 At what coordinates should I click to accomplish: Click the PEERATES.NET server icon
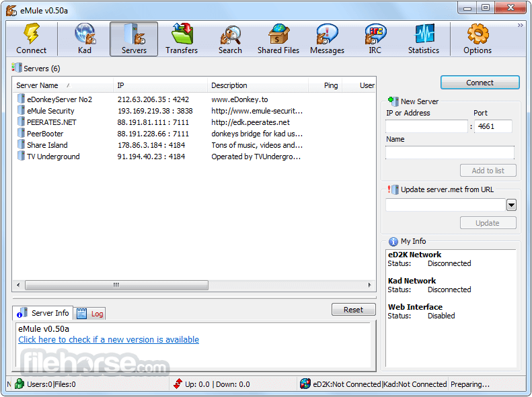pos(21,122)
